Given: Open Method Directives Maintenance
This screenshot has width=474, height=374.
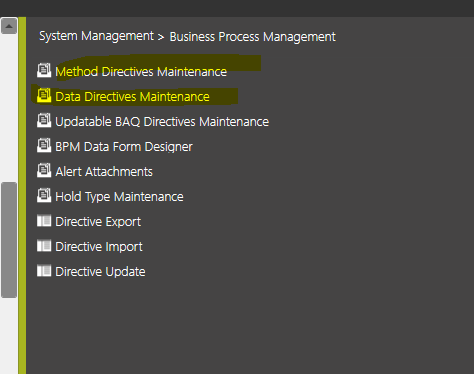Looking at the screenshot, I should click(141, 72).
